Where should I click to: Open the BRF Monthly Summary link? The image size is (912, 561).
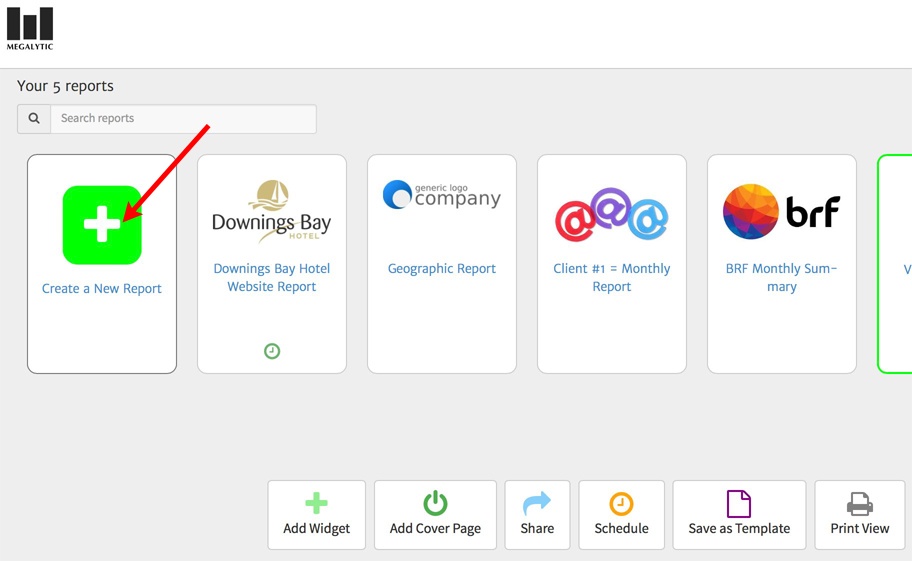point(782,278)
